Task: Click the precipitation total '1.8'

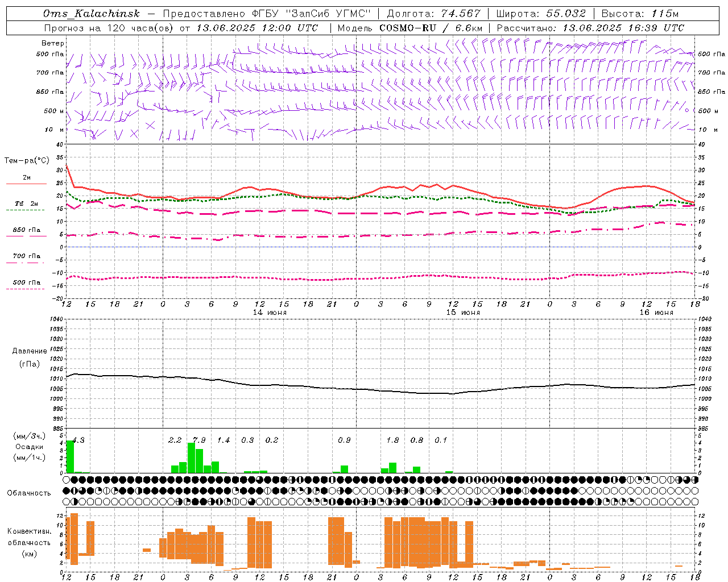Action: pyautogui.click(x=392, y=440)
